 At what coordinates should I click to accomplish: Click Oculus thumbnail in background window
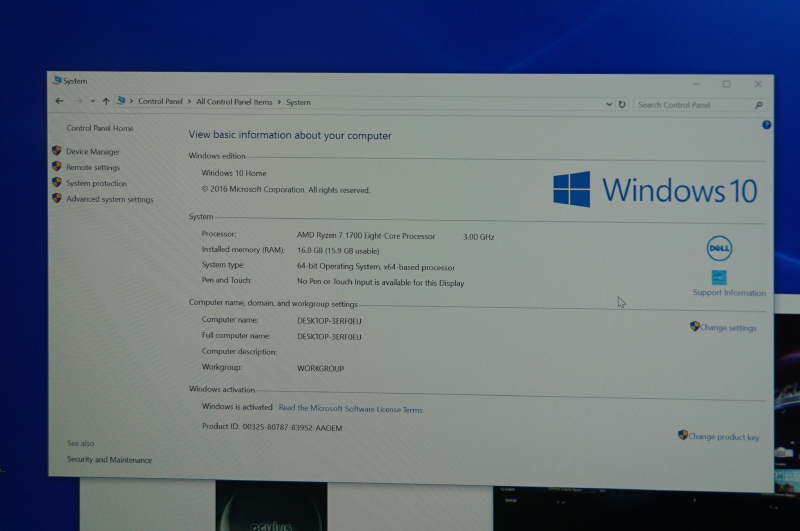coord(271,505)
